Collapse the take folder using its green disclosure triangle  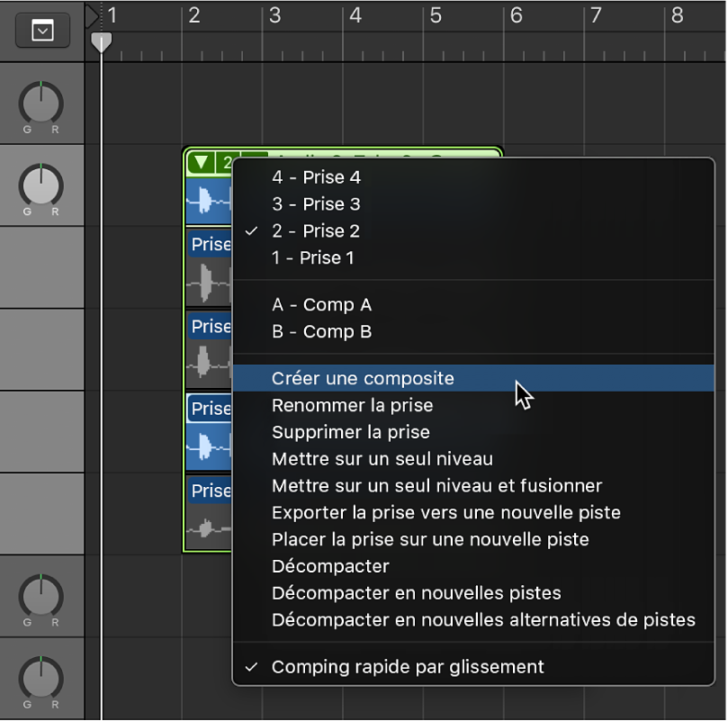click(x=202, y=163)
